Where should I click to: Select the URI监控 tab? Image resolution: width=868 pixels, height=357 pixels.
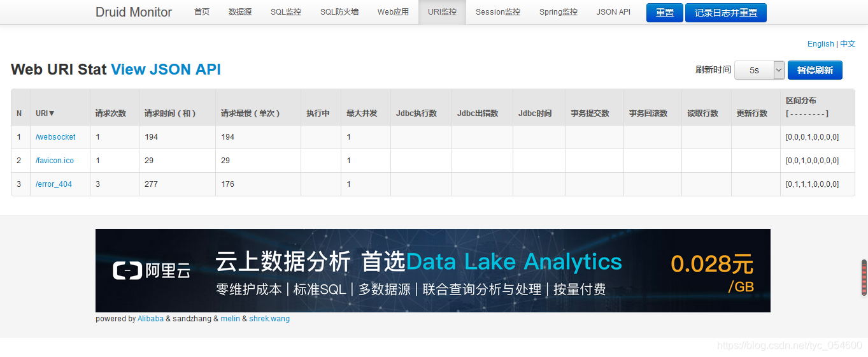click(x=442, y=12)
